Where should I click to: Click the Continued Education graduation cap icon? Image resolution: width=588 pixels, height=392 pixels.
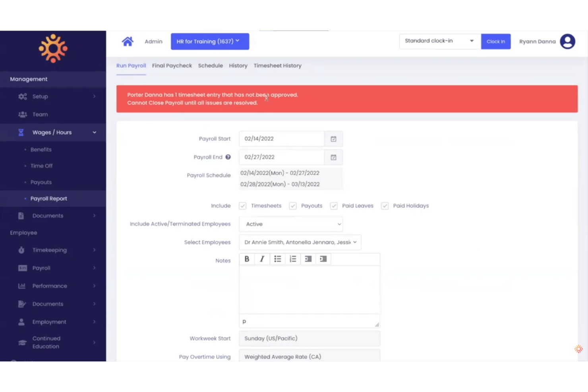click(23, 342)
